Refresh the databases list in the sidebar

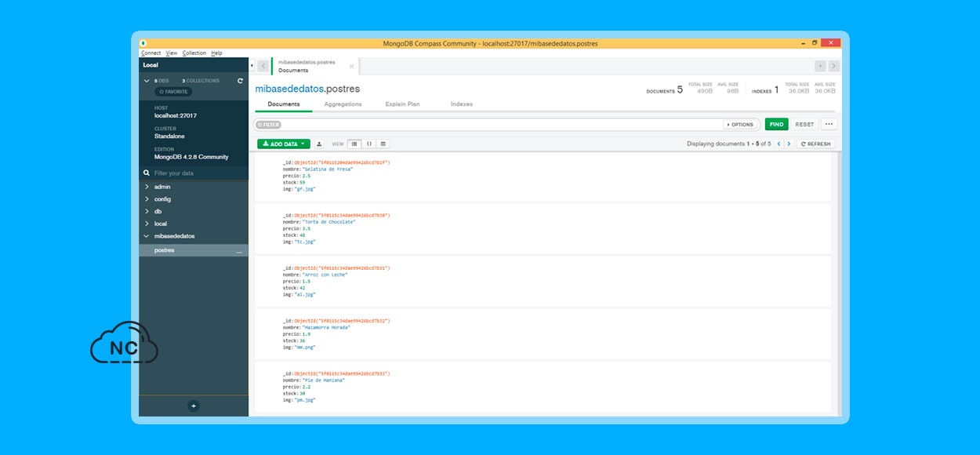point(240,81)
